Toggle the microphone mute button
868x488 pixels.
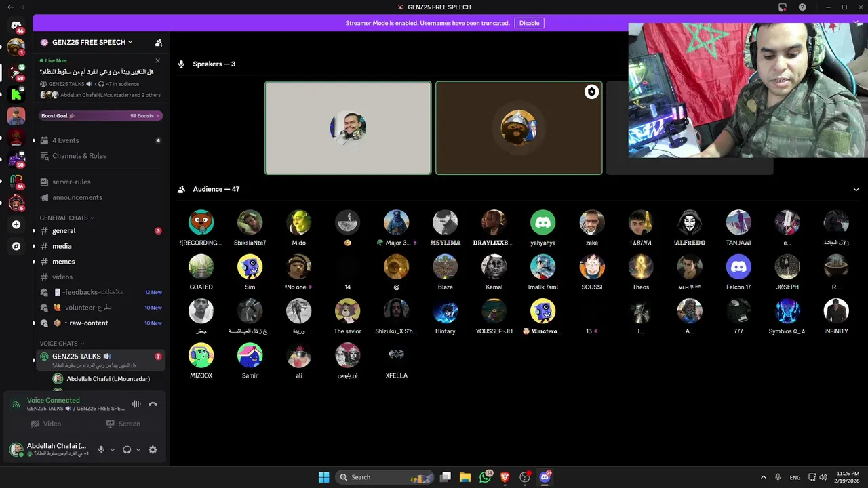(x=101, y=449)
